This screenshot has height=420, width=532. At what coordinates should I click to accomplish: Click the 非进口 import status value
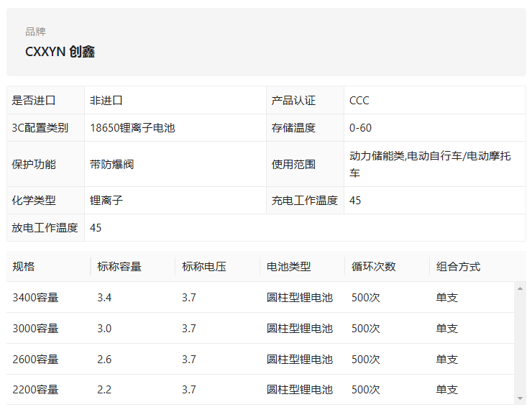[x=106, y=101]
